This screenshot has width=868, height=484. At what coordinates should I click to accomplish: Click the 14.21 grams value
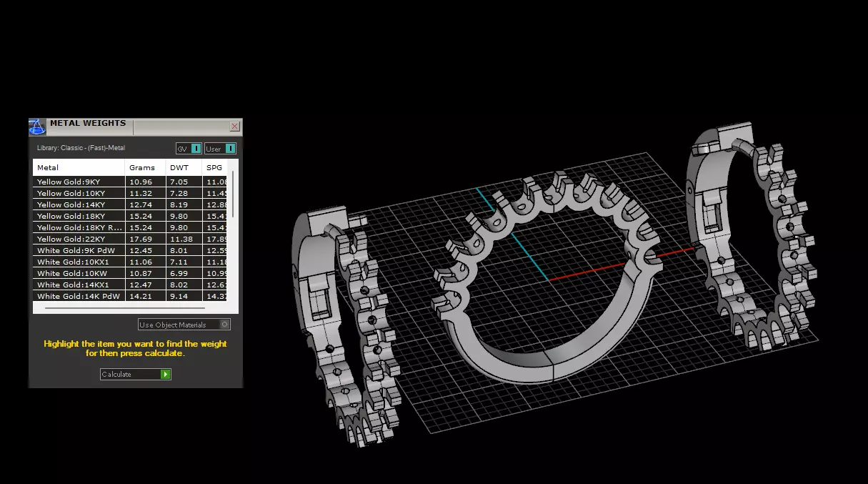point(141,296)
